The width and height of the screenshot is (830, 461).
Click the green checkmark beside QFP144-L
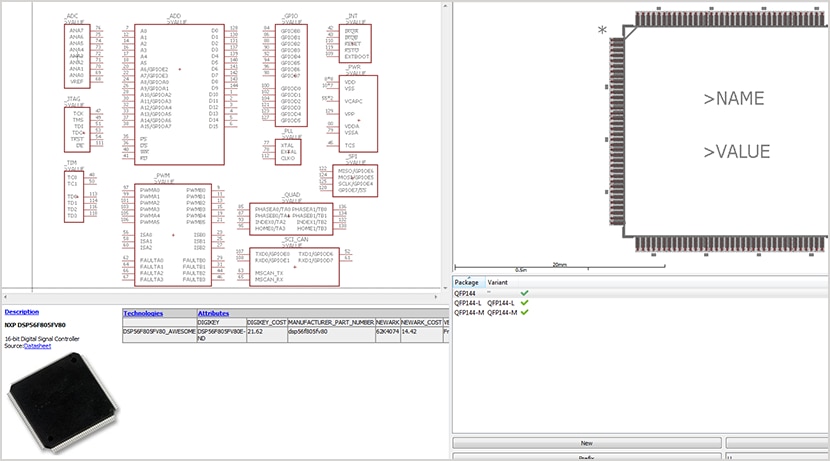[x=524, y=303]
